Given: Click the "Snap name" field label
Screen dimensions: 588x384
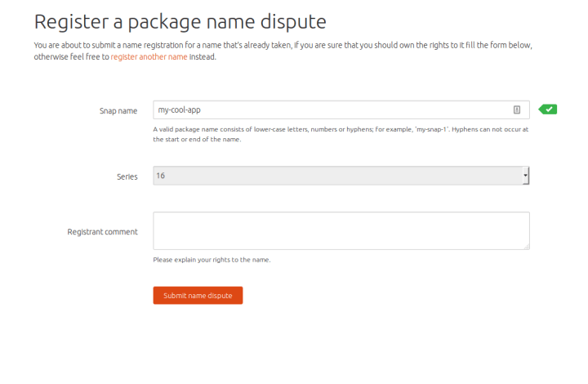Looking at the screenshot, I should pos(118,111).
